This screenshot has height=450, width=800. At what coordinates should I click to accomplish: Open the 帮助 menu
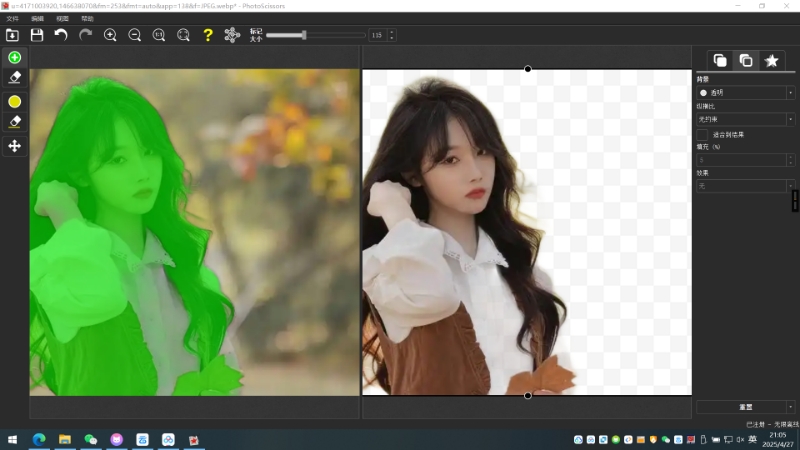coord(87,18)
